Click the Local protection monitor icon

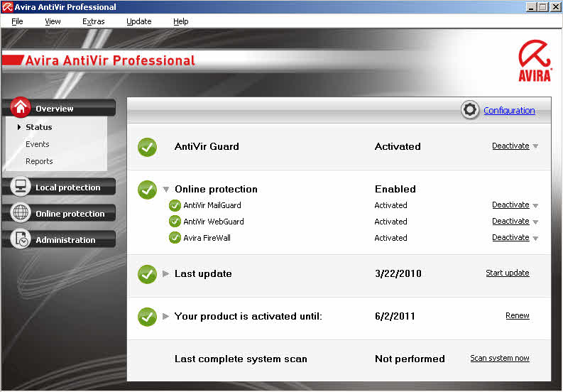[21, 186]
